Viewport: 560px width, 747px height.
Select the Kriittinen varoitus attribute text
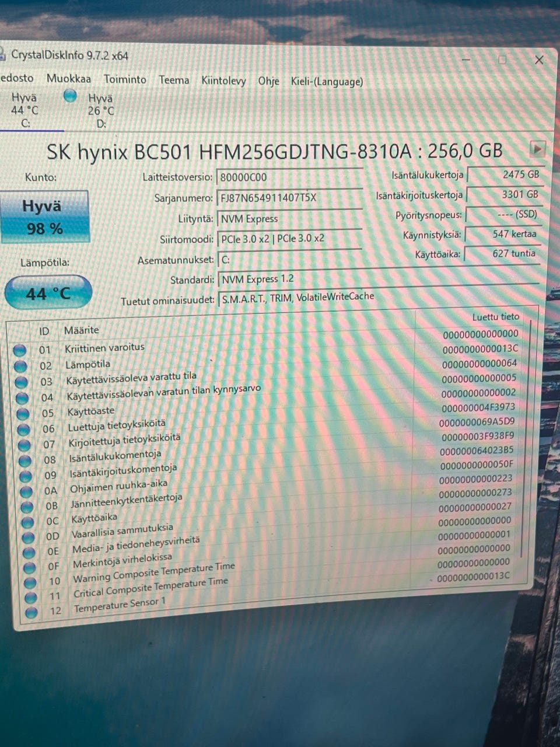coord(104,348)
